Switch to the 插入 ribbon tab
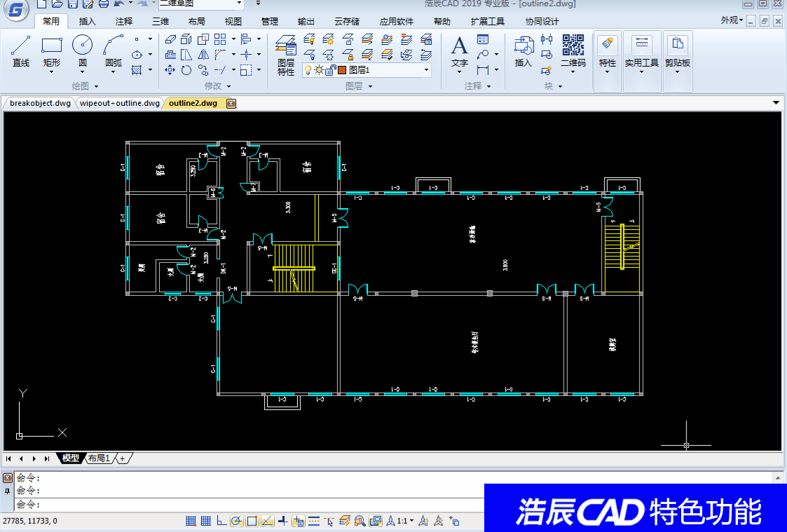Viewport: 787px width, 532px height. coord(88,22)
